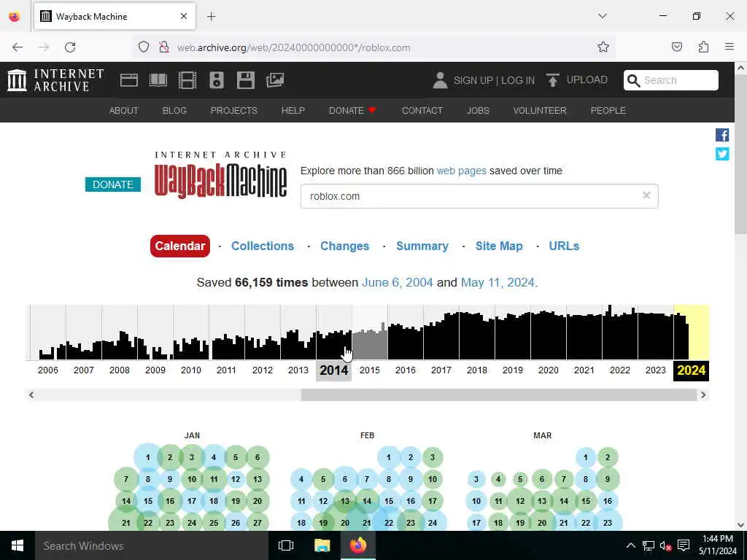
Task: Open the Internet Archive home logo
Action: point(55,80)
